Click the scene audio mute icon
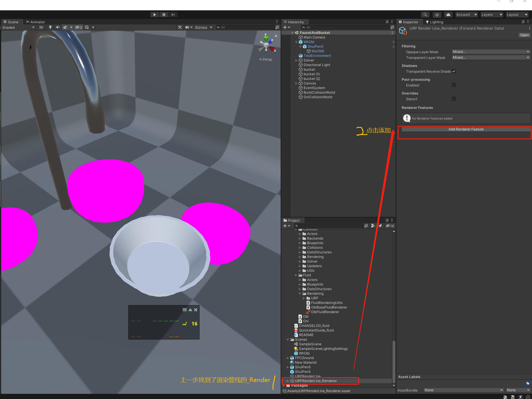 click(x=58, y=27)
